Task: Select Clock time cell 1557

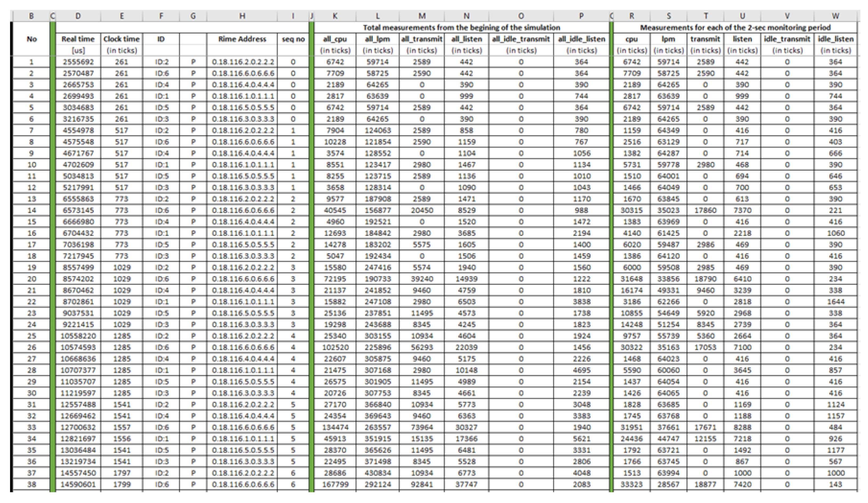Action: 121,427
